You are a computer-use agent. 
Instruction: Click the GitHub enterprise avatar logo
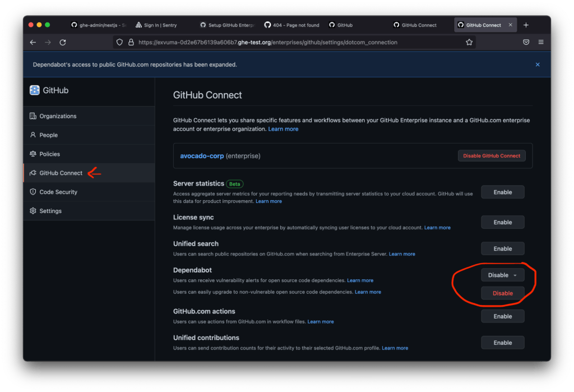click(34, 90)
